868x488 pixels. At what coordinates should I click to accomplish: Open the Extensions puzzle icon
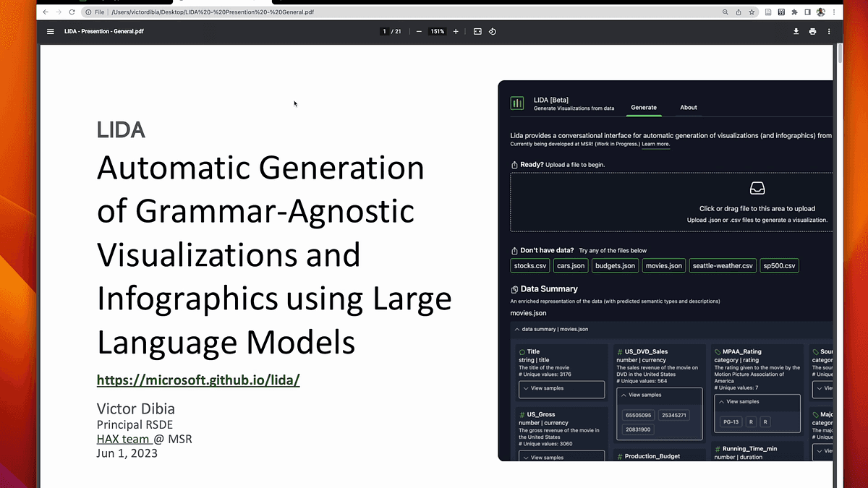point(794,12)
